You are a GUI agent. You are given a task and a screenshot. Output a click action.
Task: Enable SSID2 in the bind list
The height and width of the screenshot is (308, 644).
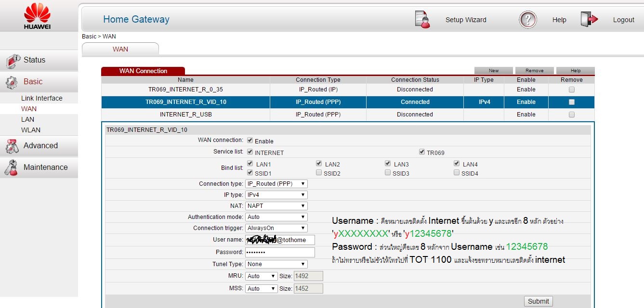(319, 173)
